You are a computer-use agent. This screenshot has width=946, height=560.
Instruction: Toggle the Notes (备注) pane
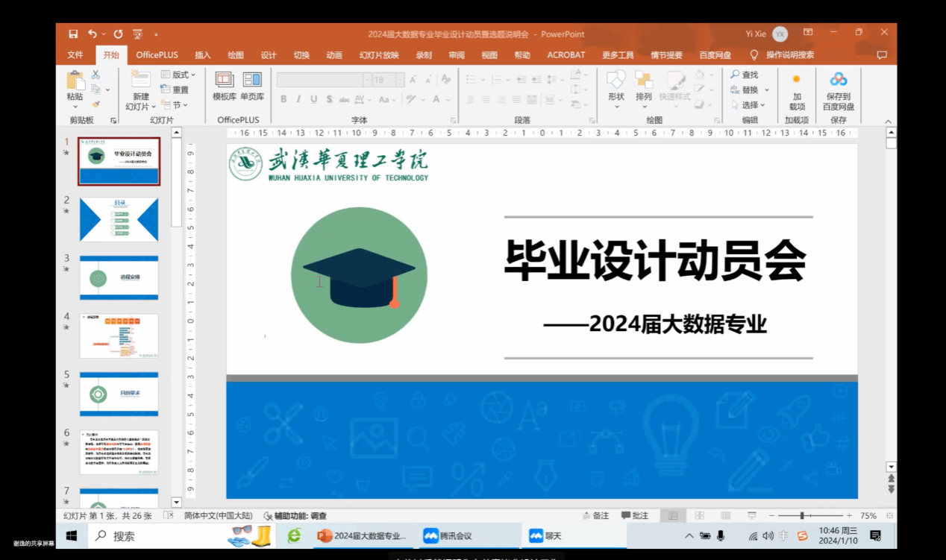[x=595, y=516]
